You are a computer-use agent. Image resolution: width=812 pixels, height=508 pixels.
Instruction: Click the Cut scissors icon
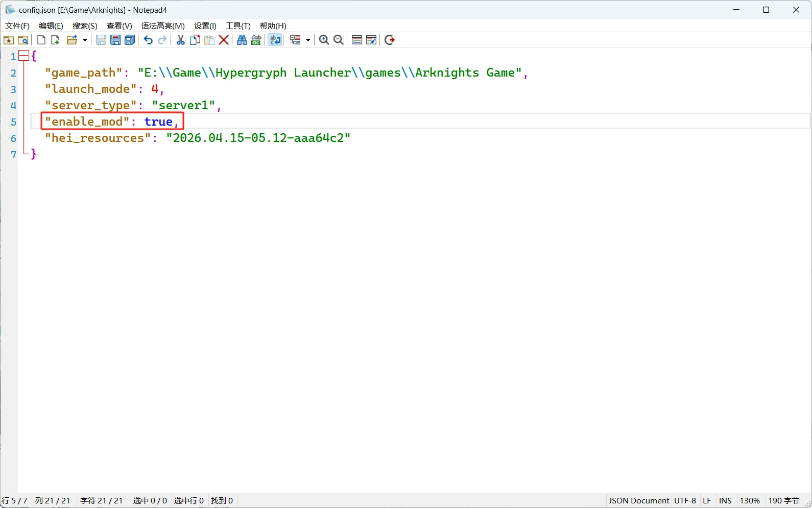coord(180,40)
